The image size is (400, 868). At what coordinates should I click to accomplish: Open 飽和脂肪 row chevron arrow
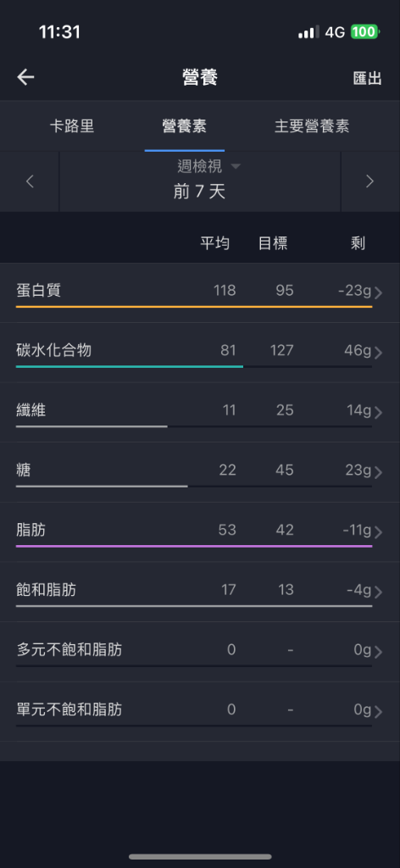click(379, 592)
